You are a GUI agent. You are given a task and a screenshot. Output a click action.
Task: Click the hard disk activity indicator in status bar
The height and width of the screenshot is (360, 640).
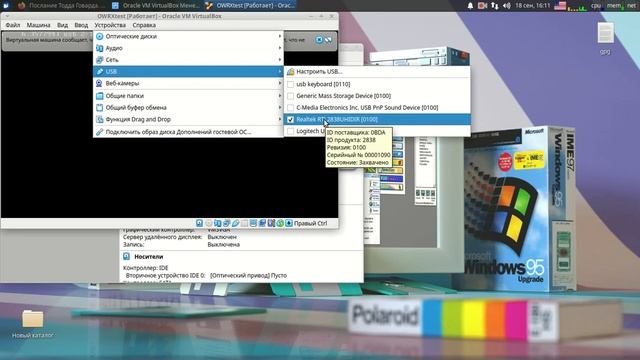click(199, 223)
